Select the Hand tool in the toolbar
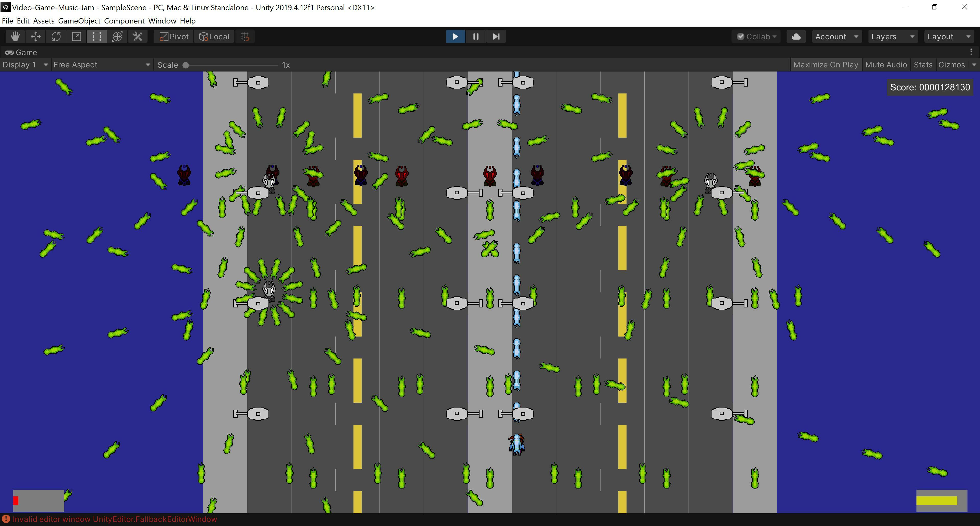The height and width of the screenshot is (526, 980). [x=15, y=36]
